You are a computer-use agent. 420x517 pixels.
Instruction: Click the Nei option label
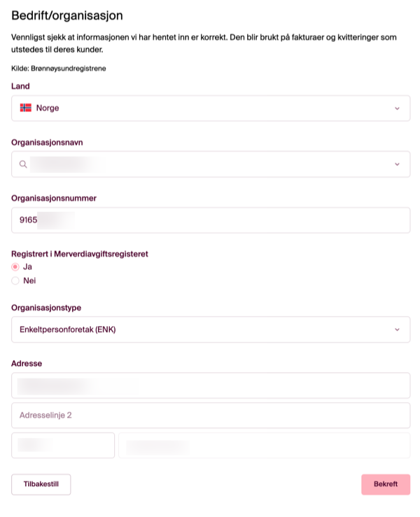point(29,281)
